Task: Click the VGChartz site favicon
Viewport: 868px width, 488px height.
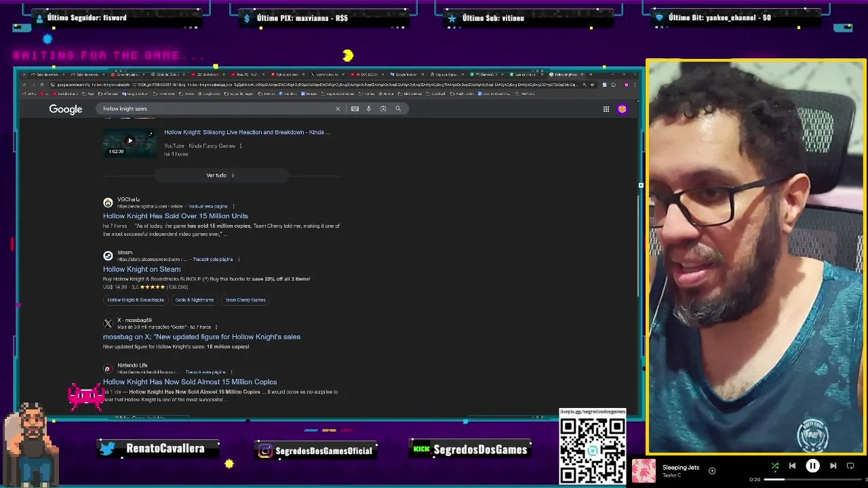Action: click(108, 203)
